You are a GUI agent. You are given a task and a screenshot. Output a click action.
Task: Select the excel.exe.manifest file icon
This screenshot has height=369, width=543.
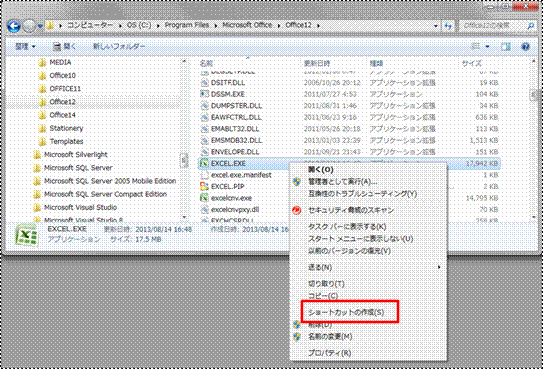(x=204, y=175)
